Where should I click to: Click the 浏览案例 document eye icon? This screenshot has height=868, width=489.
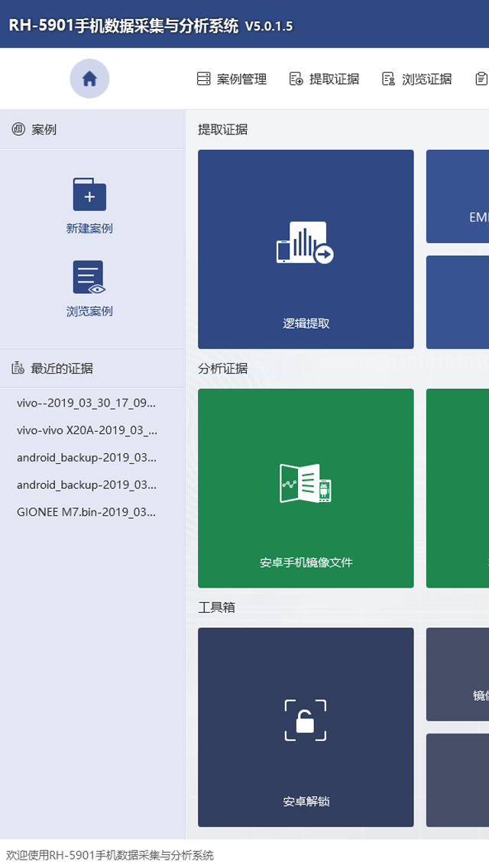point(89,277)
